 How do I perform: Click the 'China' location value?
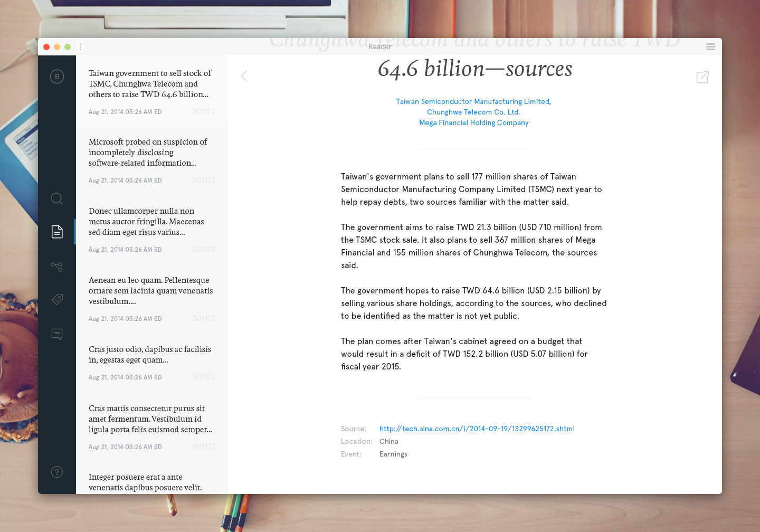pos(388,441)
